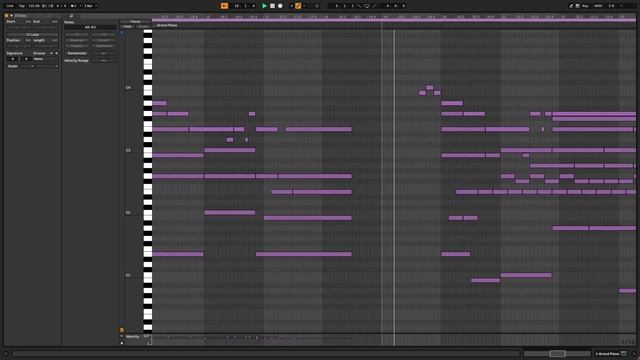This screenshot has width=640, height=360.
Task: Click the commit groove arrow icon
Action: (x=56, y=53)
